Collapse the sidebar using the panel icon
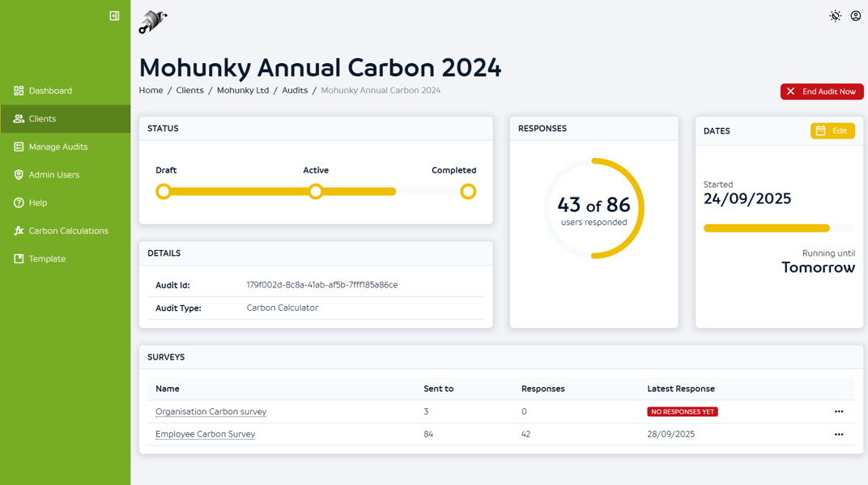This screenshot has height=485, width=868. point(114,15)
